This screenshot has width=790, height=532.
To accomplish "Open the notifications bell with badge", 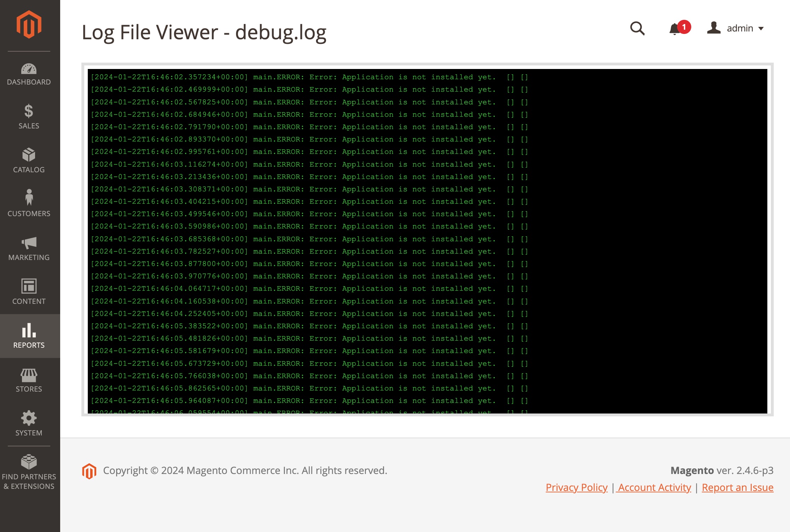I will [x=676, y=28].
